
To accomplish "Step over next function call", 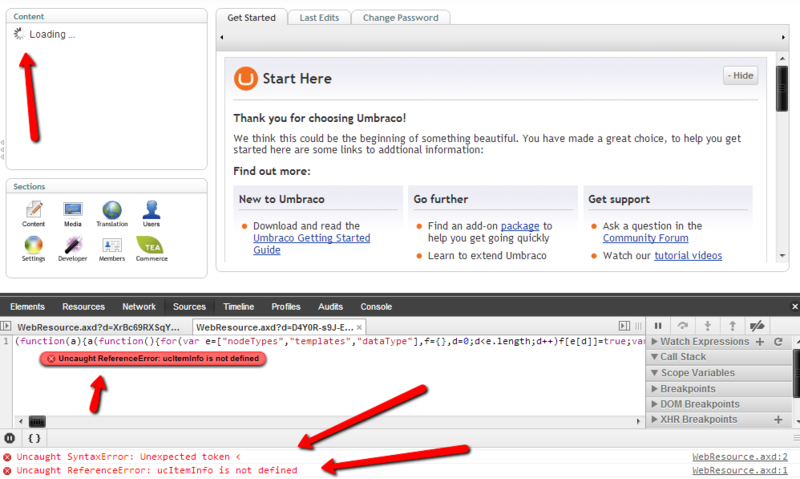I will pos(683,325).
